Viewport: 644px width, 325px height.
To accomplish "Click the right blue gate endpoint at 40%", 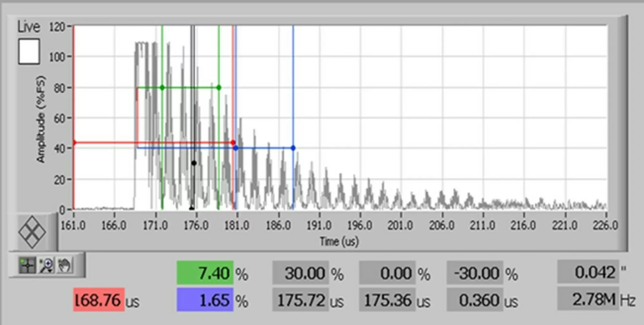I will pos(293,148).
